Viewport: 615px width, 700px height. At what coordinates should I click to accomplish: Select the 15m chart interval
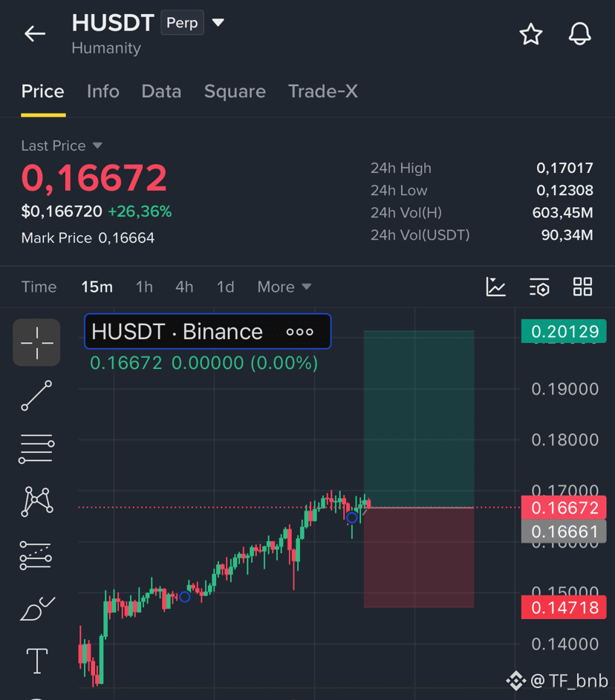pos(97,287)
